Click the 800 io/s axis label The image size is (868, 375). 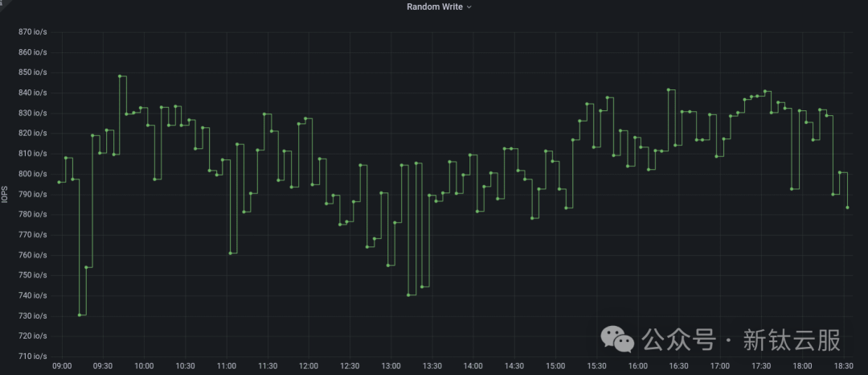click(33, 174)
